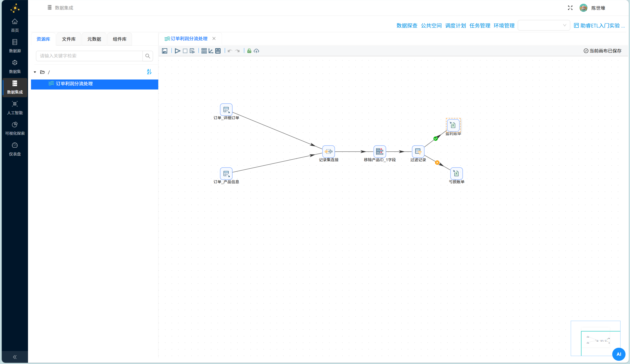Image resolution: width=630 pixels, height=364 pixels.
Task: Save the canvas with the floppy disk icon
Action: click(x=164, y=51)
